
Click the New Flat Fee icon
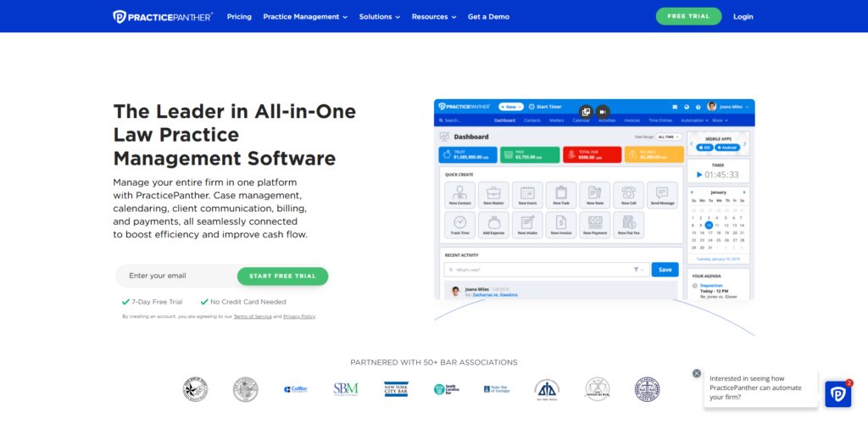(x=629, y=225)
